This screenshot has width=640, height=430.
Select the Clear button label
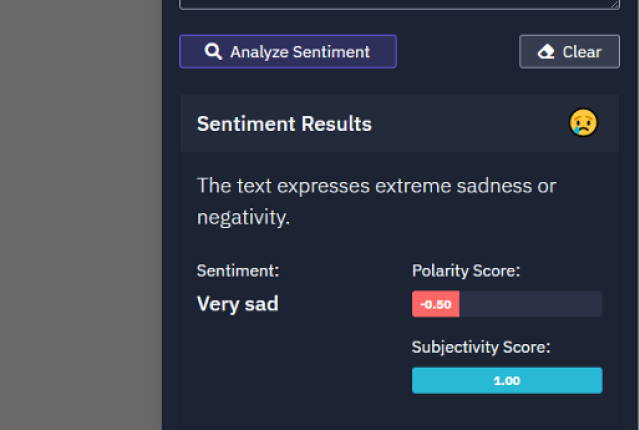click(582, 52)
